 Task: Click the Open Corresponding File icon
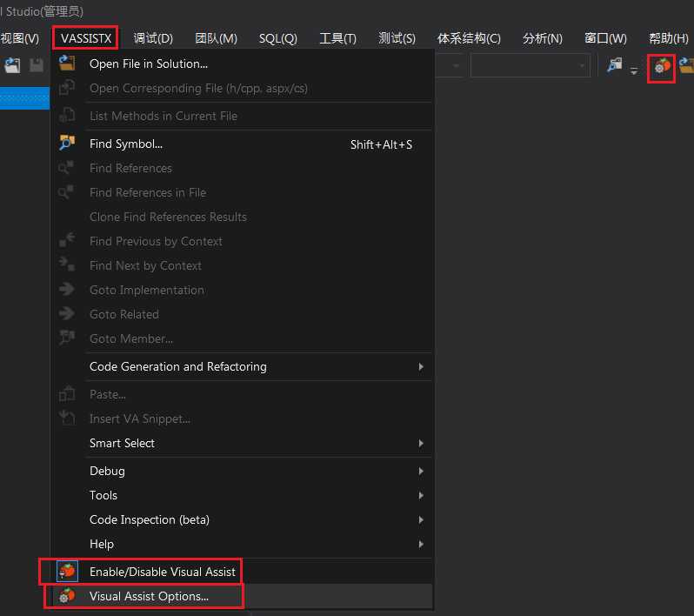tap(67, 88)
